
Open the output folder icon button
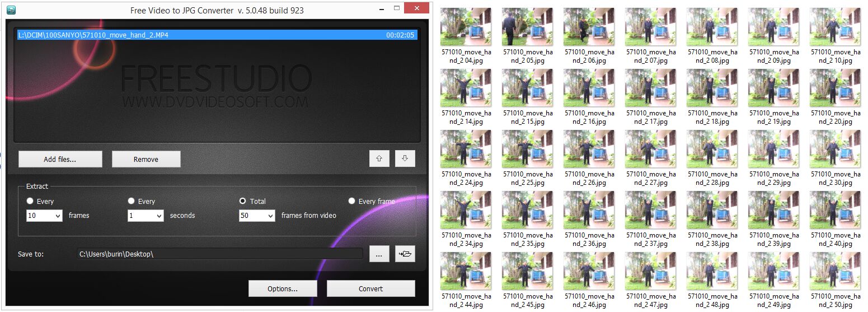point(405,254)
